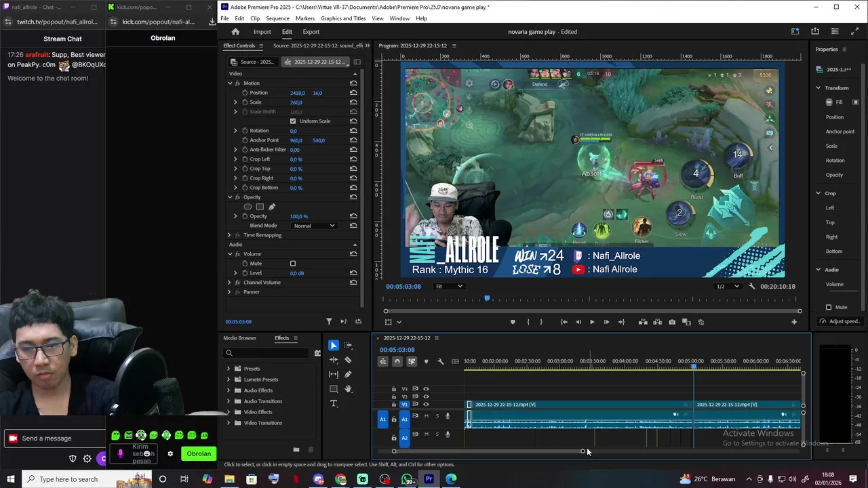This screenshot has width=868, height=488.
Task: Expand the Lumetri Presets folder
Action: coord(229,380)
